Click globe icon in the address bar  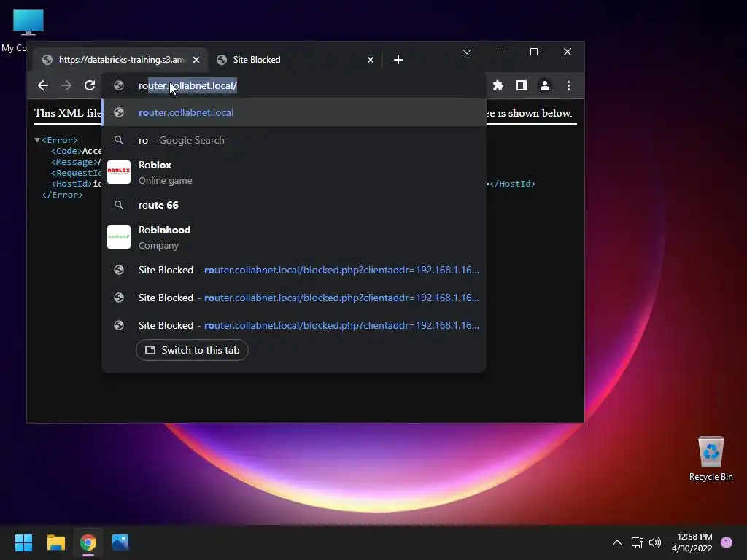click(119, 85)
